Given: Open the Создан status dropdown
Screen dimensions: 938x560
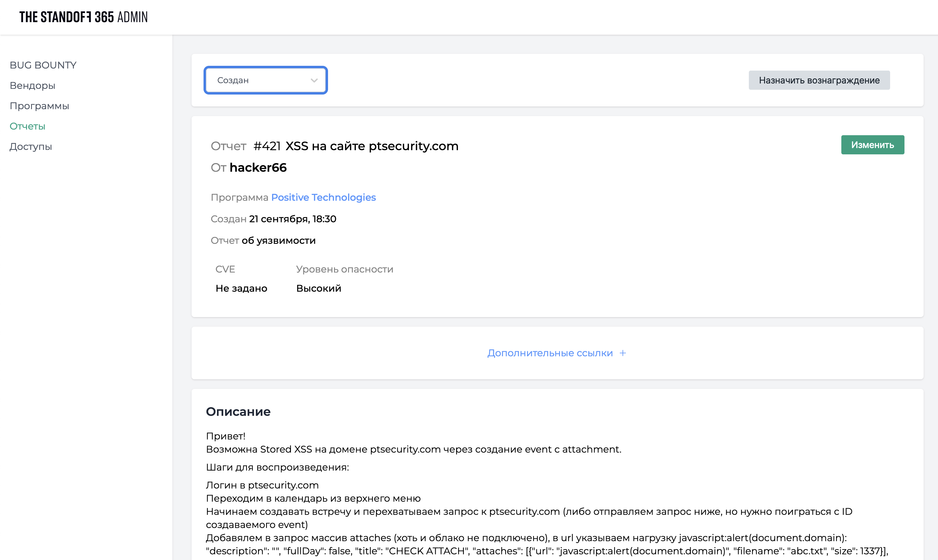Looking at the screenshot, I should (265, 80).
